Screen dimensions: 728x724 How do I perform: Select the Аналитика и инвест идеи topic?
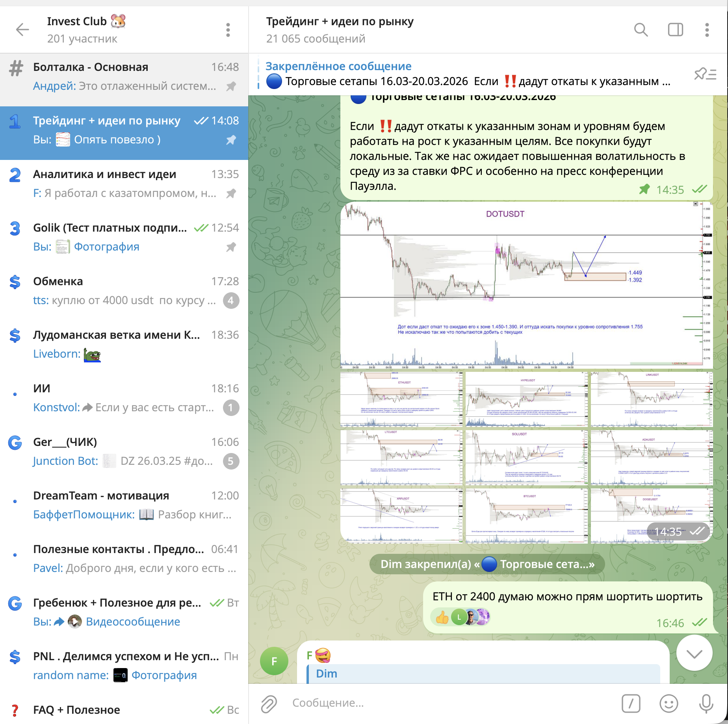coord(124,184)
